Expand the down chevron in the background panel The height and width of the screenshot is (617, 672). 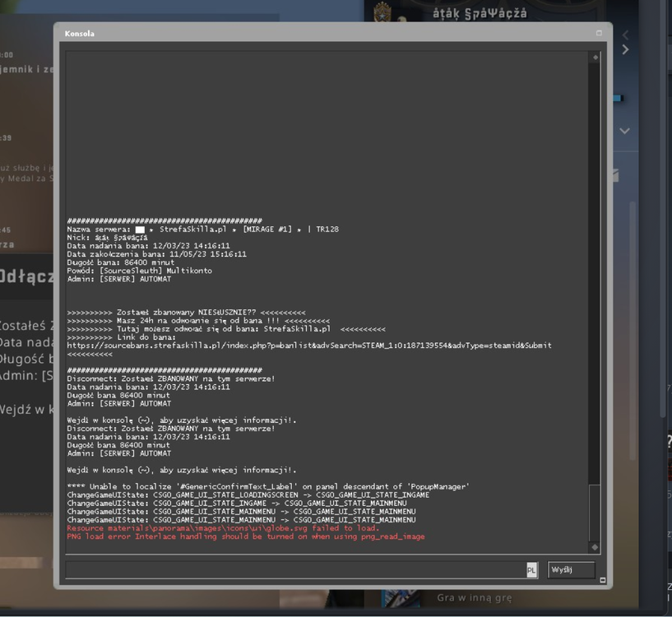625,131
